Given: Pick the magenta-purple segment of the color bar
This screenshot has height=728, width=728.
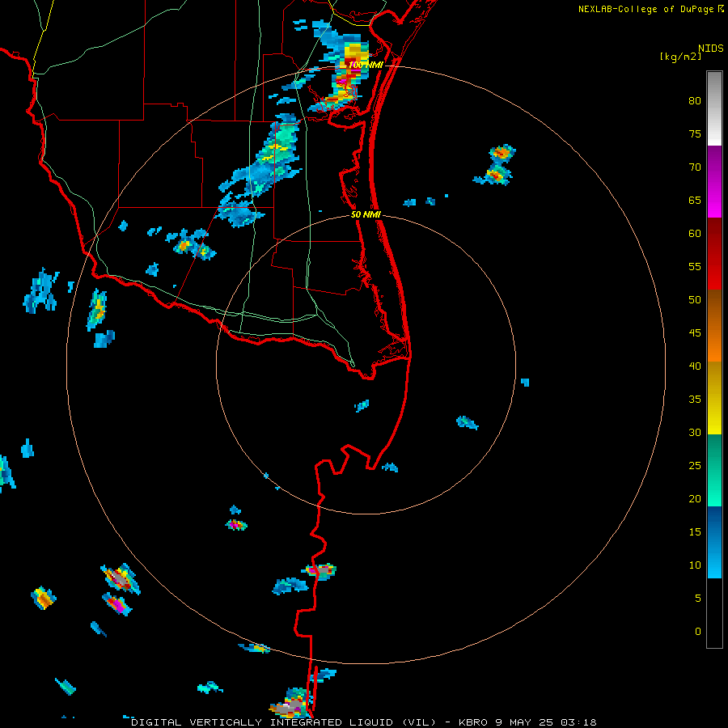Looking at the screenshot, I should tap(714, 182).
